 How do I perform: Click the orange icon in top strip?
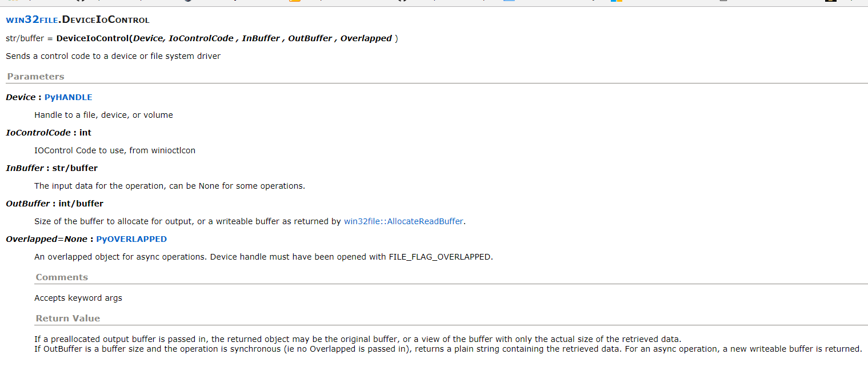coord(295,1)
